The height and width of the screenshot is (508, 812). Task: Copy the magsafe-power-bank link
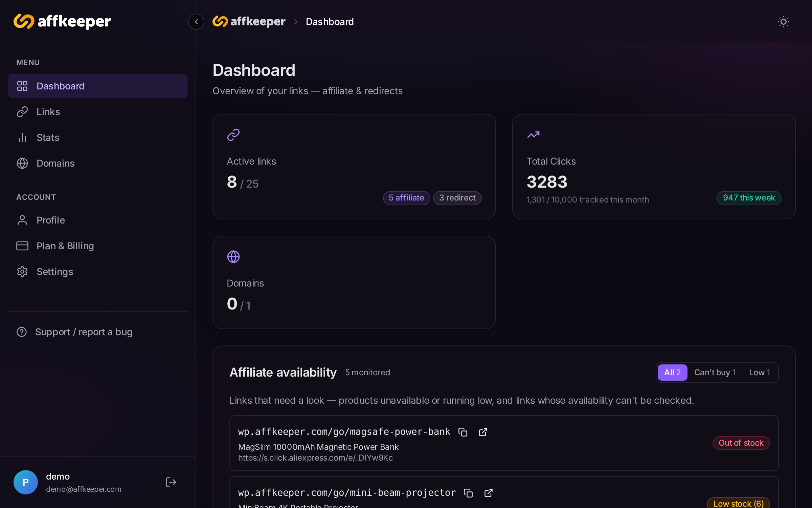pyautogui.click(x=463, y=432)
